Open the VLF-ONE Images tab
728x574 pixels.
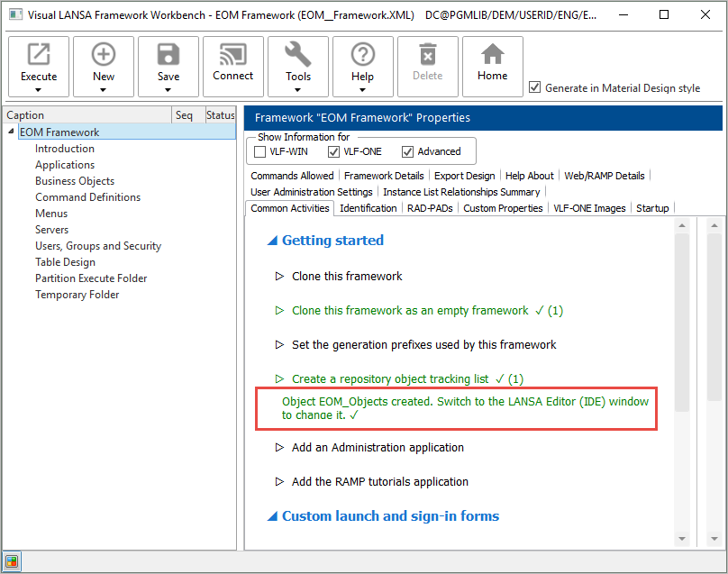(589, 208)
